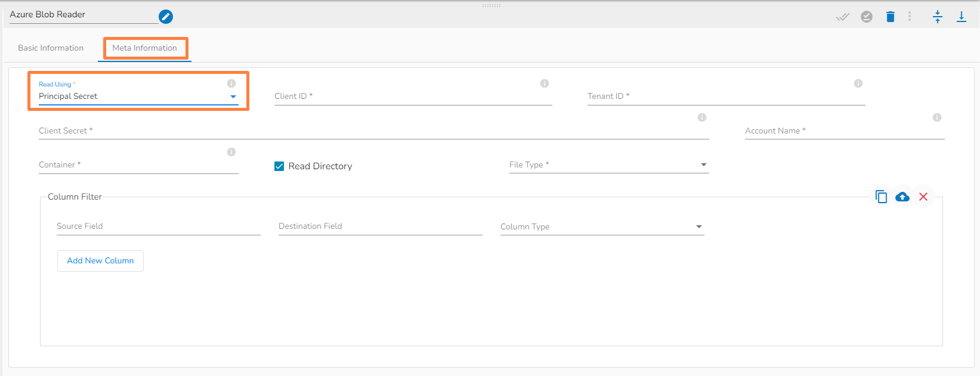
Task: Open the three-dot more options menu
Action: click(910, 17)
